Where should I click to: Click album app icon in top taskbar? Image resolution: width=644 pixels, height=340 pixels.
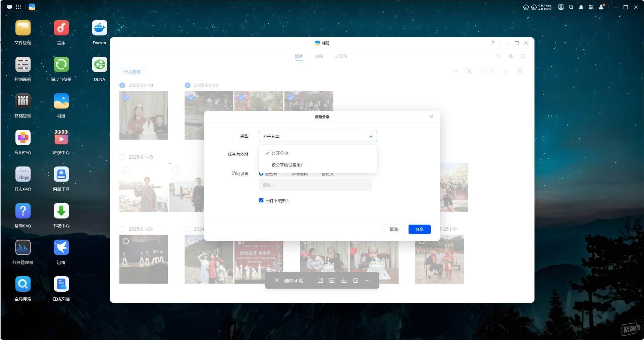coord(32,7)
